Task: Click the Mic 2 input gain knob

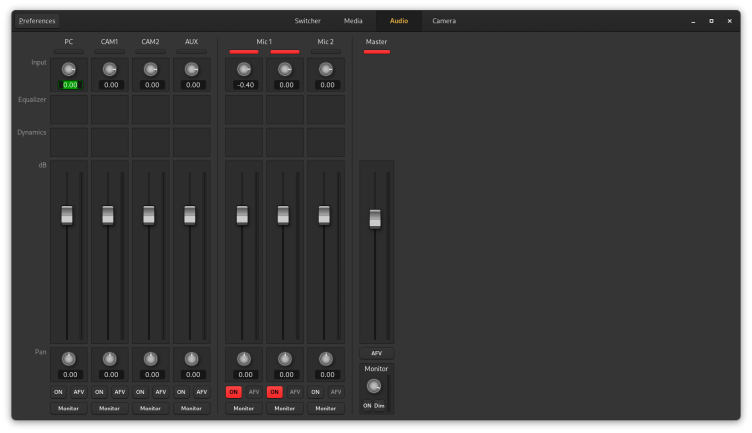Action: (x=325, y=69)
